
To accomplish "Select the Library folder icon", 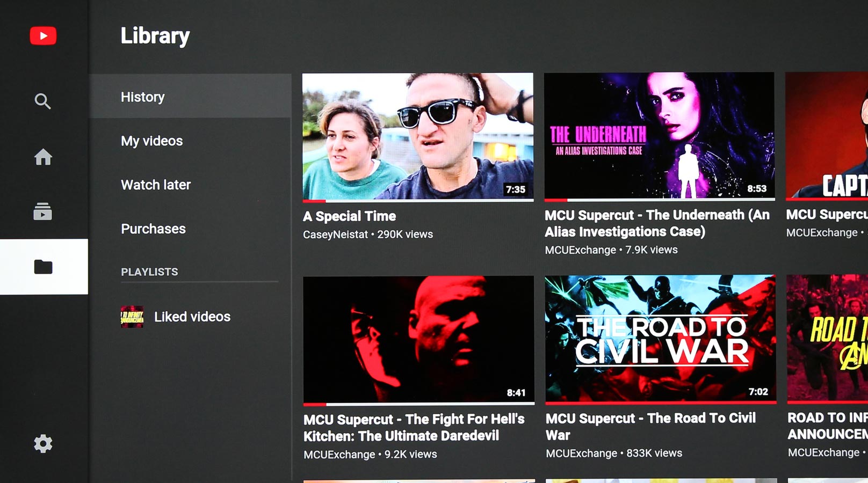I will point(44,267).
